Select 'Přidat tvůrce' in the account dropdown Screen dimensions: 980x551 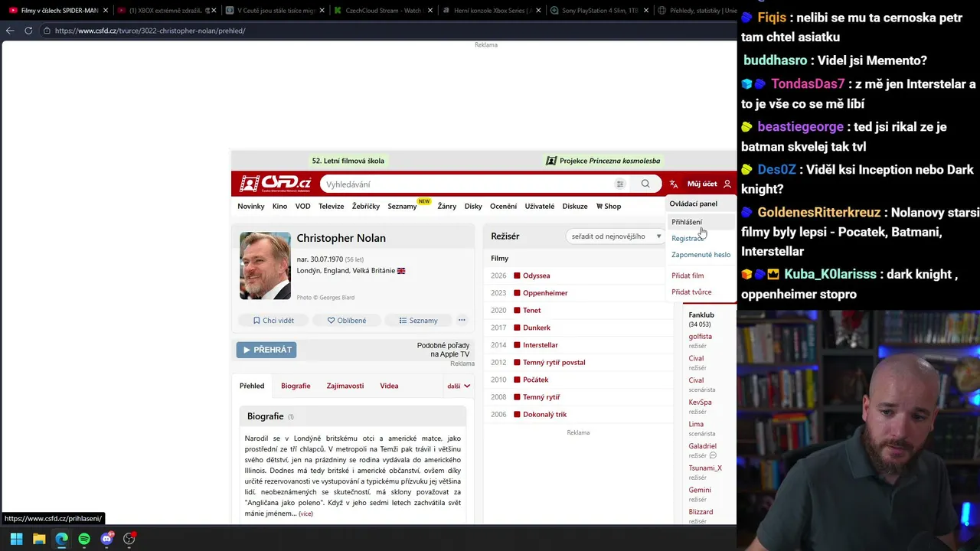click(x=691, y=292)
